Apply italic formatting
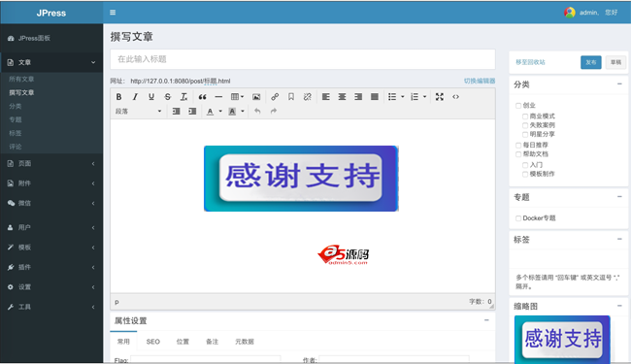631x364 pixels. point(135,97)
